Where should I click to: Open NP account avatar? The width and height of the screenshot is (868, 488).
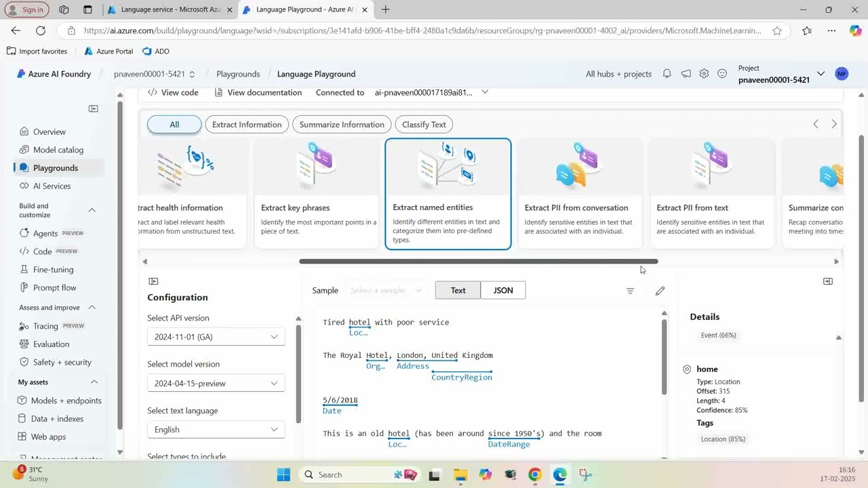click(x=842, y=74)
